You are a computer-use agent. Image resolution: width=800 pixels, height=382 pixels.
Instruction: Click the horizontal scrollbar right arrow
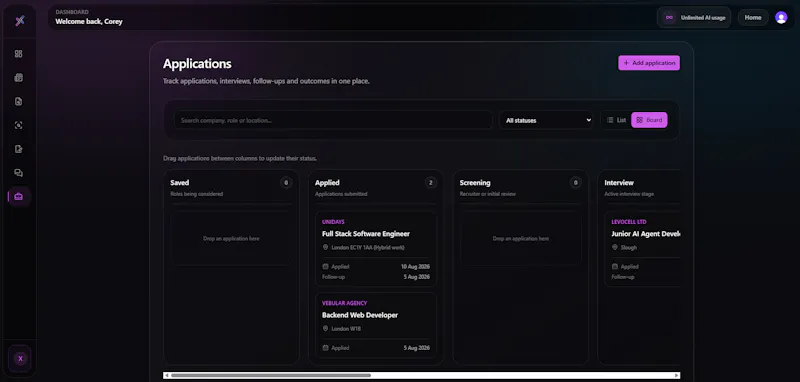[x=677, y=375]
